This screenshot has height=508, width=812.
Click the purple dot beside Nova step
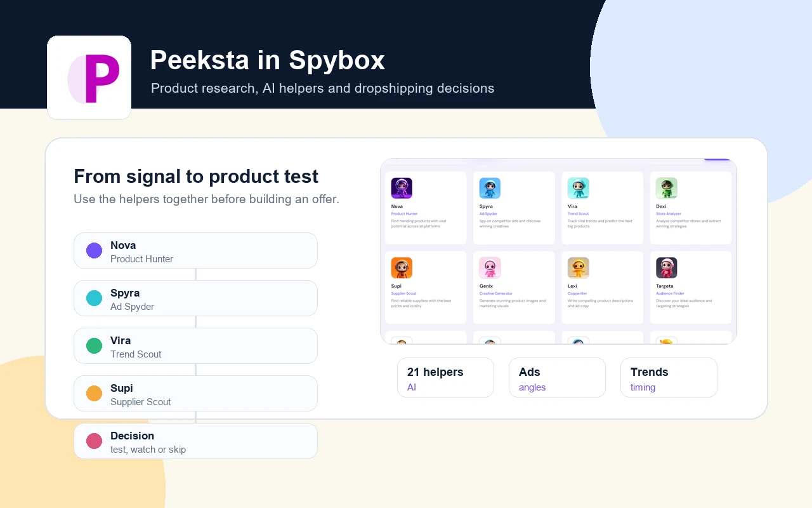(x=94, y=250)
